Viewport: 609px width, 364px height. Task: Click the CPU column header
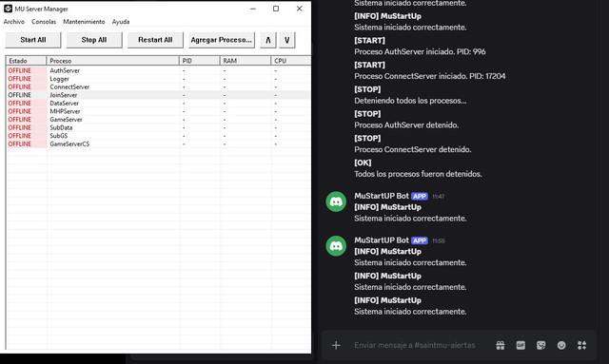point(291,61)
